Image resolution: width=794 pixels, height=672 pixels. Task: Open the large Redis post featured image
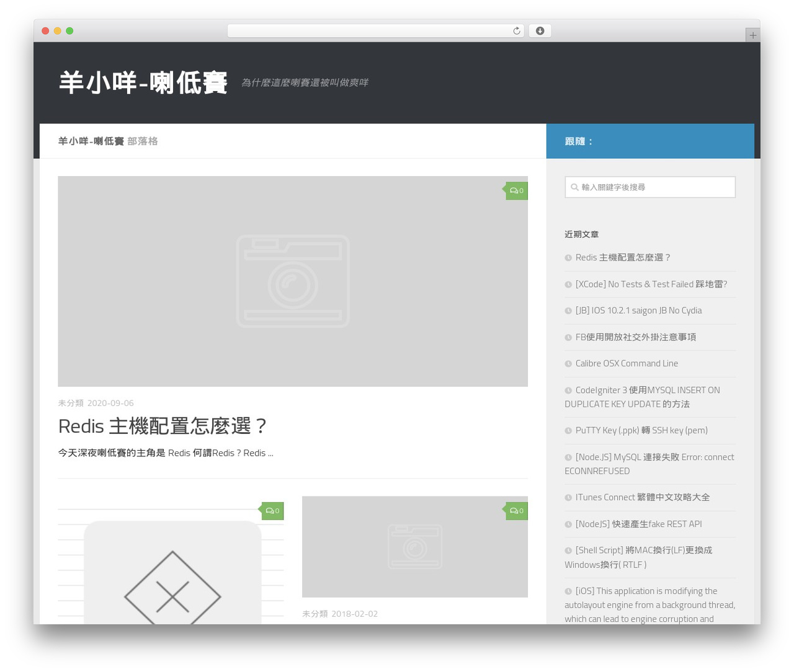(x=293, y=281)
